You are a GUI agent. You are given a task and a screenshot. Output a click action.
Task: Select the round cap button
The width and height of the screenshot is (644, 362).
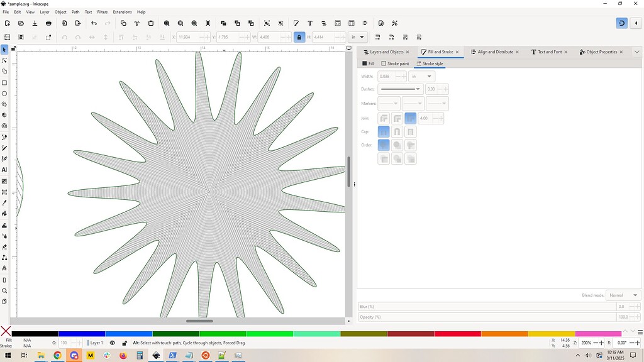pyautogui.click(x=397, y=132)
